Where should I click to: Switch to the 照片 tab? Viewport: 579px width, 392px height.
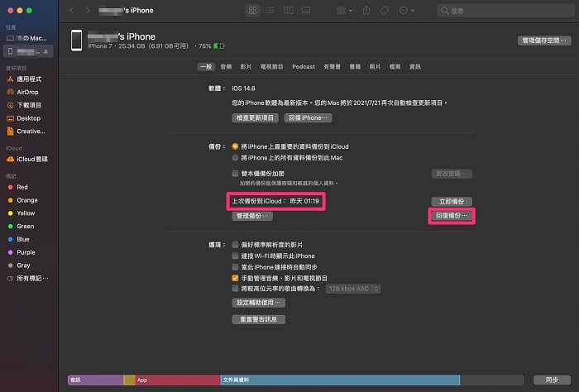[x=375, y=67]
